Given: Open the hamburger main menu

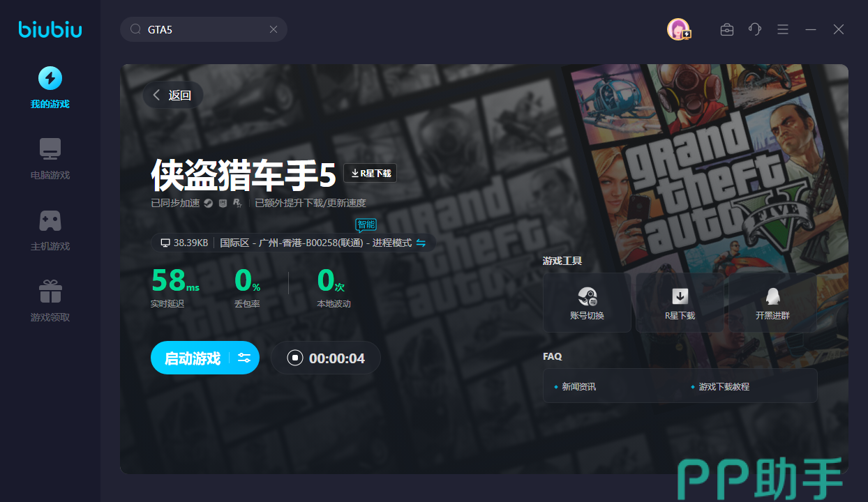Looking at the screenshot, I should point(783,29).
